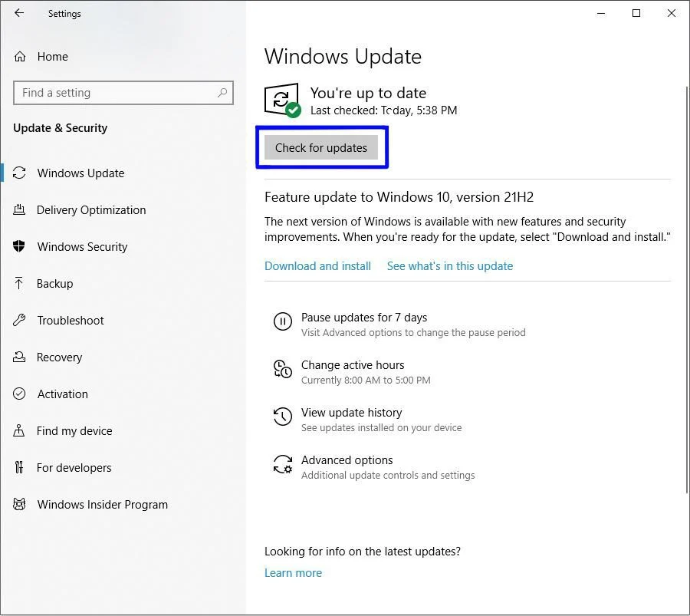The height and width of the screenshot is (616, 690).
Task: Open the Backup settings page
Action: tap(54, 284)
